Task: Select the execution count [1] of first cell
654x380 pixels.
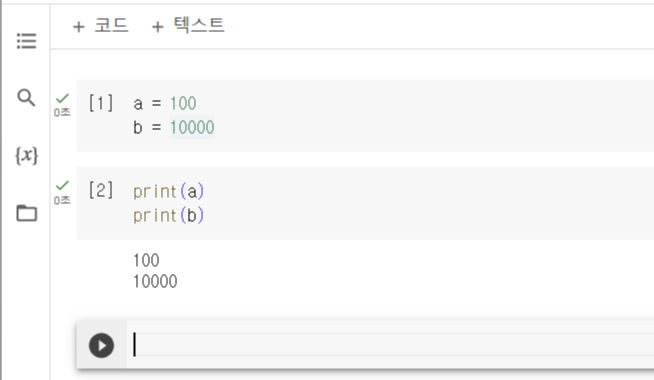Action: [101, 103]
